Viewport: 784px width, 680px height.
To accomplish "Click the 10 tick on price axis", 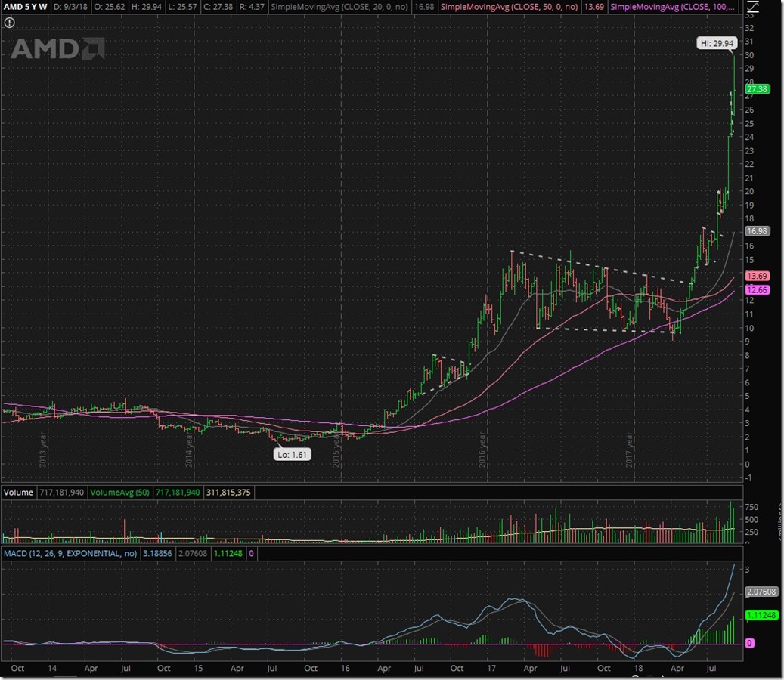I will point(749,328).
